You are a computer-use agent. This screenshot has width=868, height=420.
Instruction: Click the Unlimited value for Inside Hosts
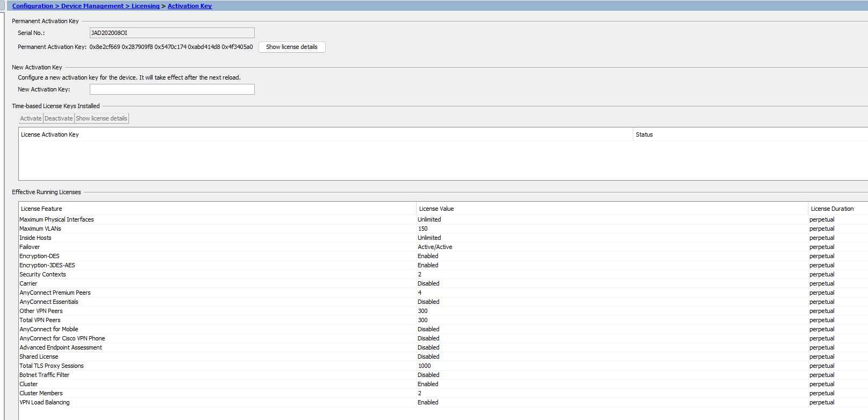point(429,238)
